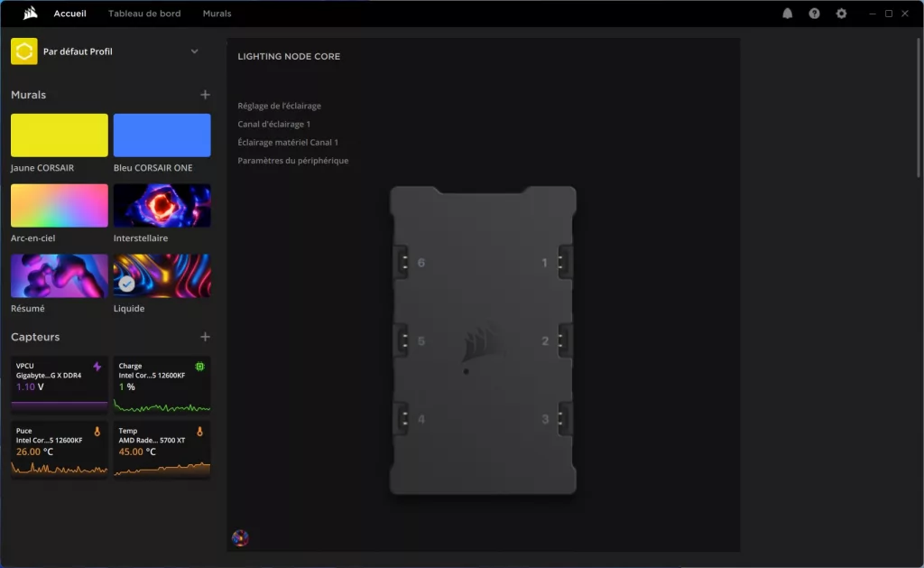This screenshot has height=568, width=924.
Task: Minimize the iCUE window
Action: 873,14
